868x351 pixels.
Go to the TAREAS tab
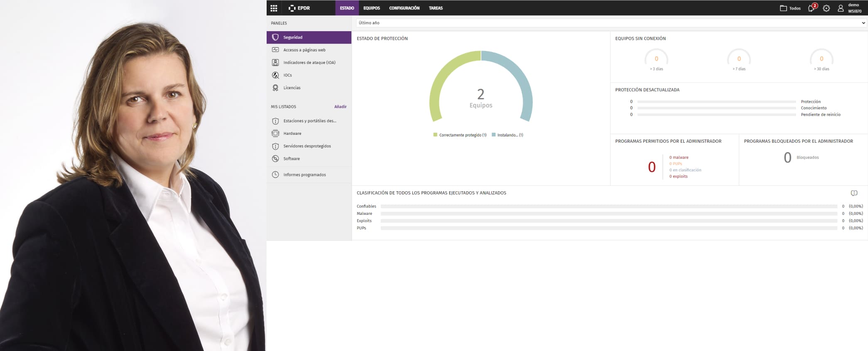point(436,8)
